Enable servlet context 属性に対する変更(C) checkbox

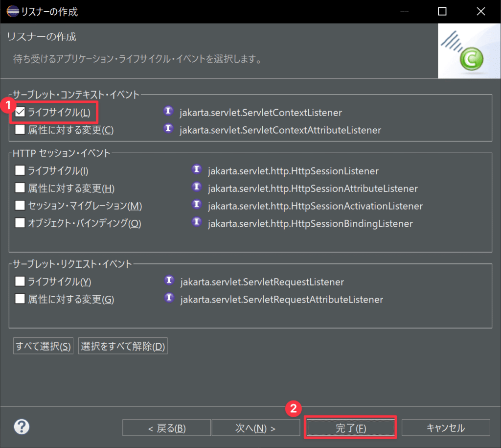[x=20, y=130]
